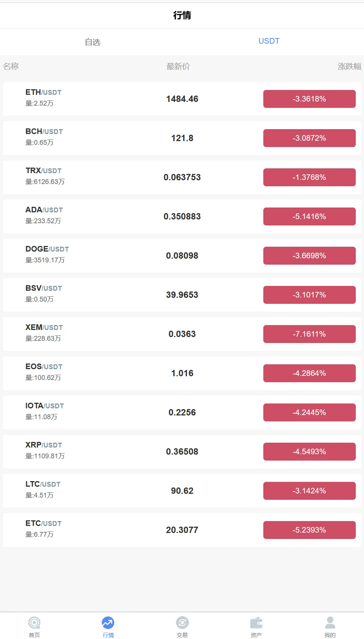Open the IOTA/USDT pair name
The width and height of the screenshot is (364, 639).
pyautogui.click(x=45, y=406)
